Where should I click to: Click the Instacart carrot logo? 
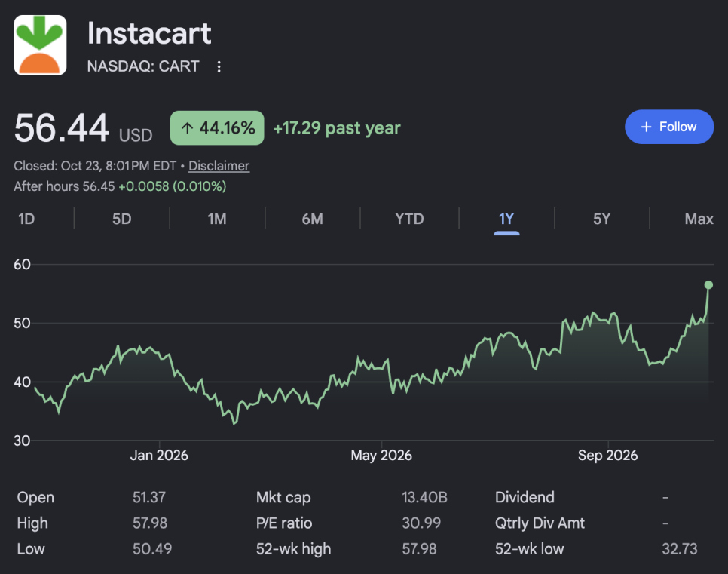click(40, 45)
